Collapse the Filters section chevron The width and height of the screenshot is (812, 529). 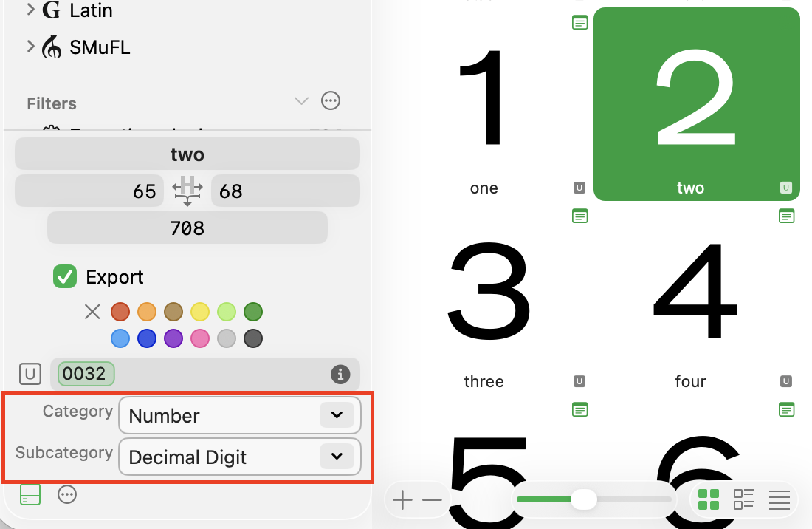click(x=301, y=100)
